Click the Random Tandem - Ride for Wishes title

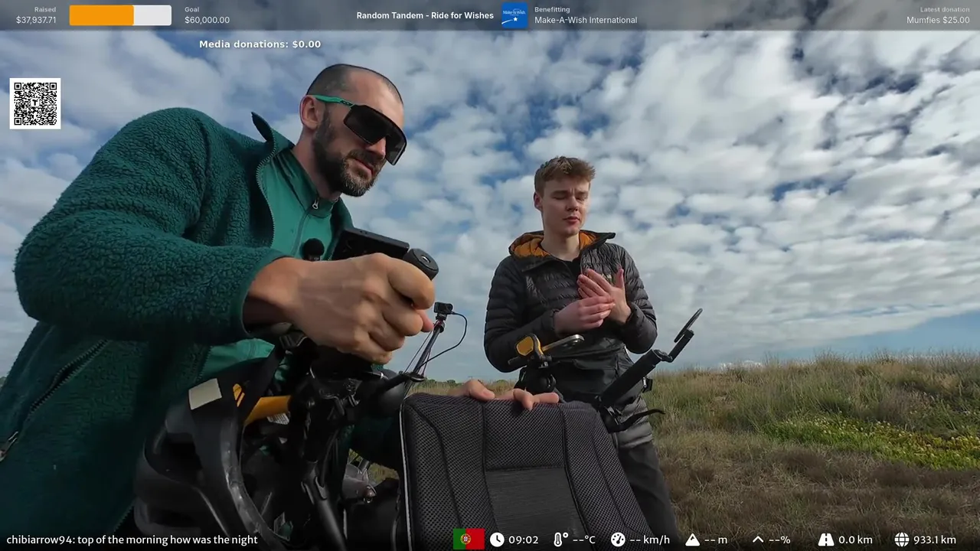pos(425,15)
